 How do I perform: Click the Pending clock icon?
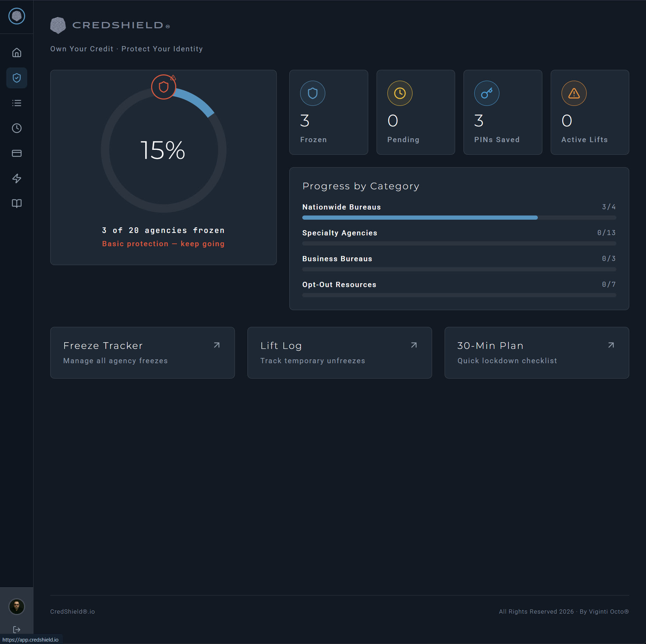(400, 93)
